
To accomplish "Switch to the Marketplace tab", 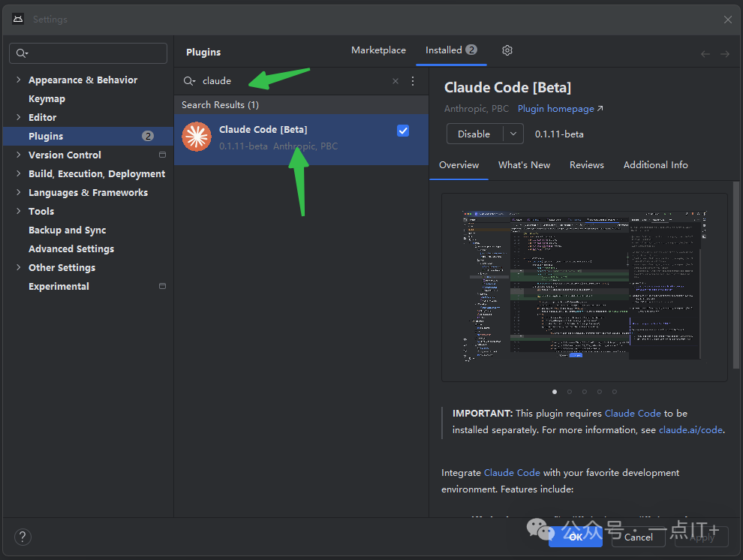I will 378,50.
